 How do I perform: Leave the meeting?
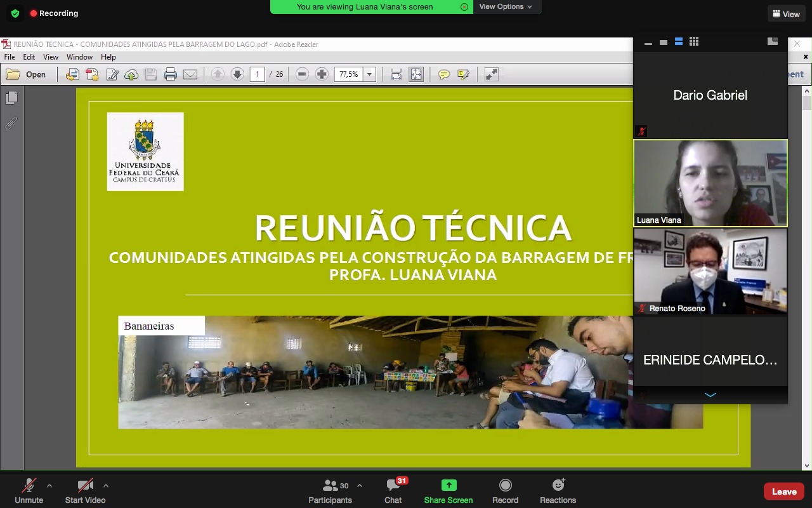[784, 491]
